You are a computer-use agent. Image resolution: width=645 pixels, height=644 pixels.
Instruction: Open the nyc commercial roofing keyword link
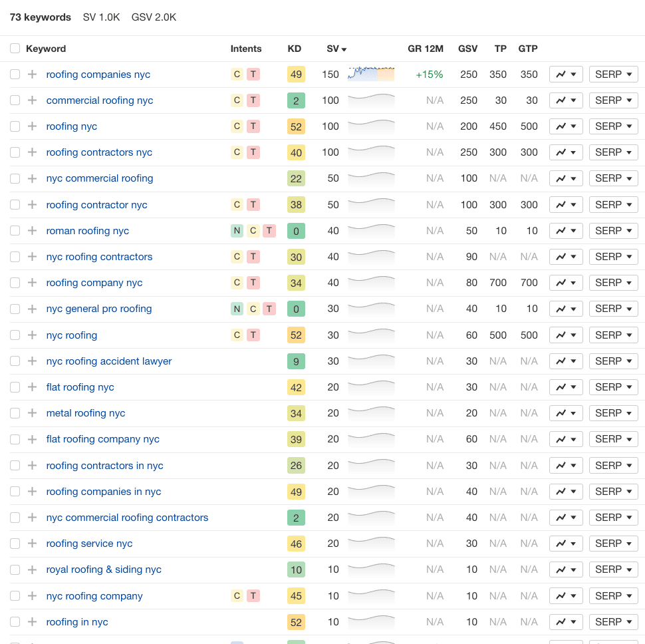[x=100, y=178]
